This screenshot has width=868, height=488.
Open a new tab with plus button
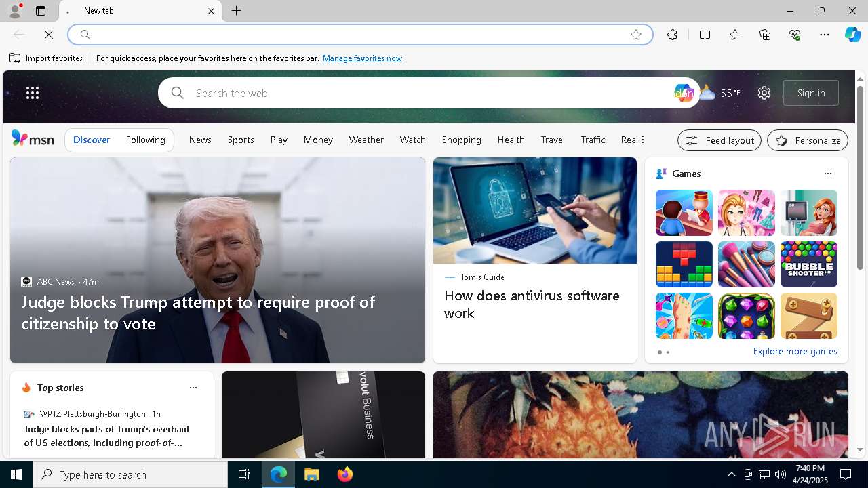tap(237, 11)
